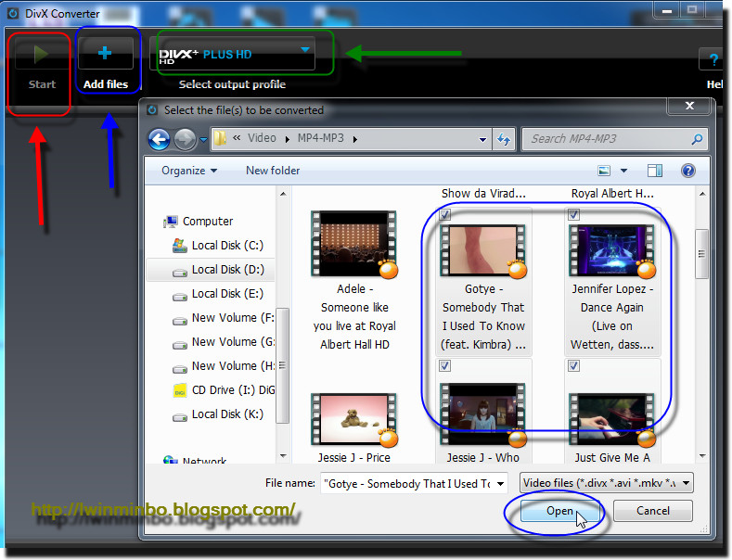
Task: Open the Organize menu
Action: point(189,171)
